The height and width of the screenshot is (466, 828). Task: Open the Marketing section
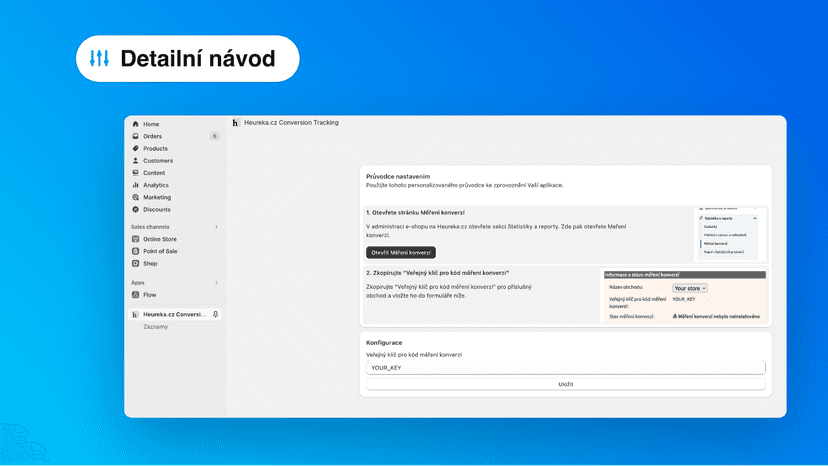click(x=157, y=197)
